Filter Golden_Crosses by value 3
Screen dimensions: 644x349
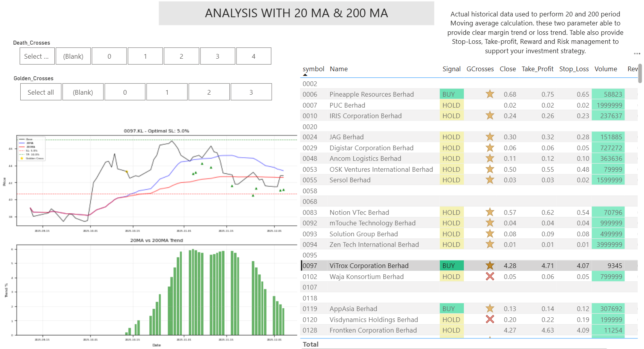click(x=251, y=92)
